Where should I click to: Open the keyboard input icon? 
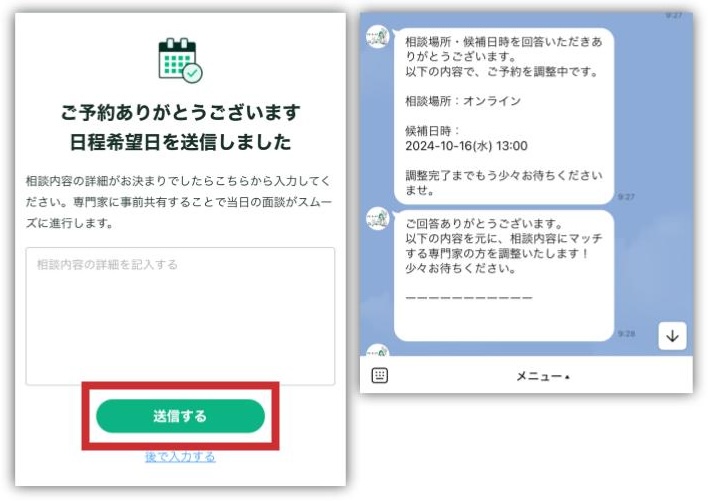point(379,375)
